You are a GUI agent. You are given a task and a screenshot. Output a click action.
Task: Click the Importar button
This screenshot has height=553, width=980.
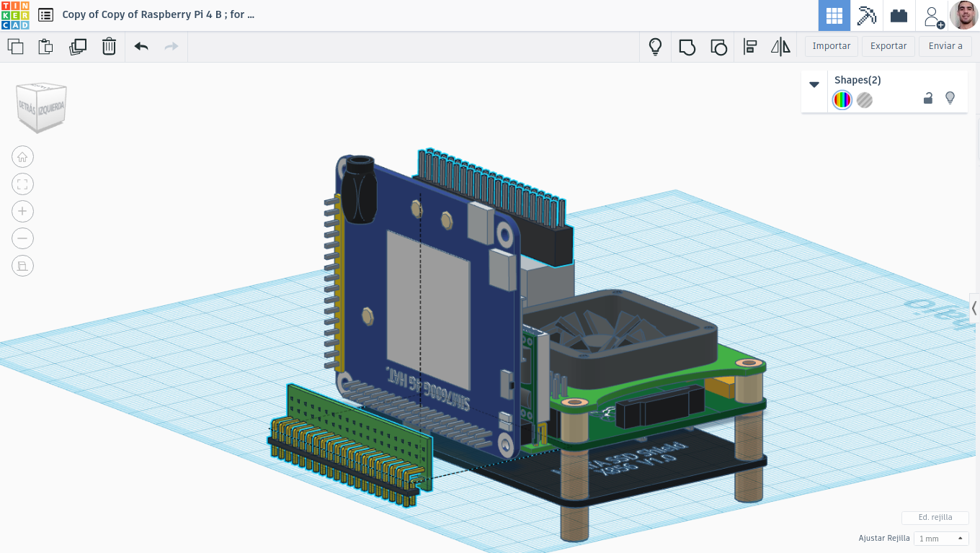coord(832,46)
